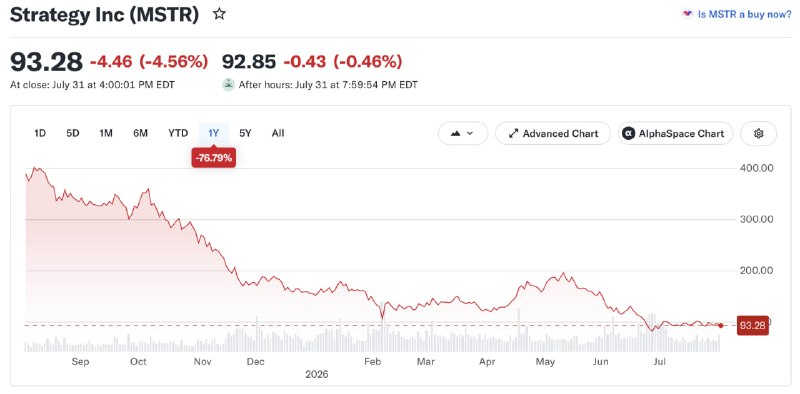Click the -0.43 (-0.46%) after-hours change
Image resolution: width=800 pixels, height=394 pixels.
pos(343,62)
